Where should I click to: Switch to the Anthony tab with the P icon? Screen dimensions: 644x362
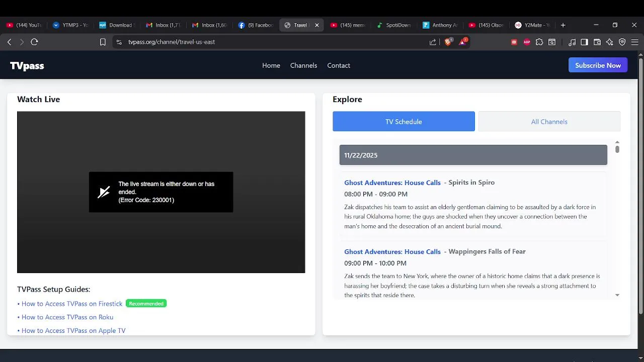[440, 25]
